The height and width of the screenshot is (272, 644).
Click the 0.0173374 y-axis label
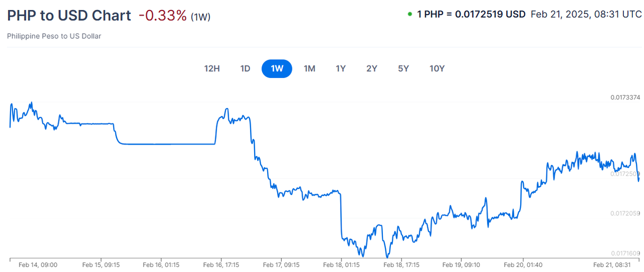[x=625, y=98]
